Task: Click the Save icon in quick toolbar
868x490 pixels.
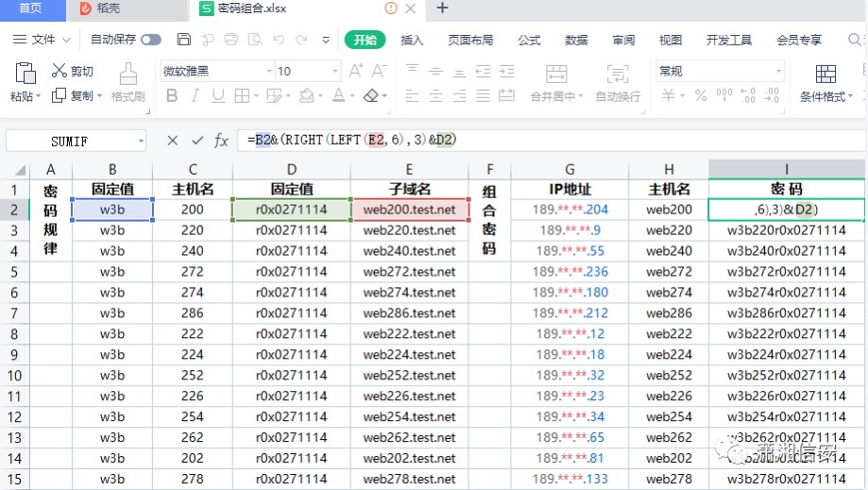Action: pyautogui.click(x=184, y=40)
